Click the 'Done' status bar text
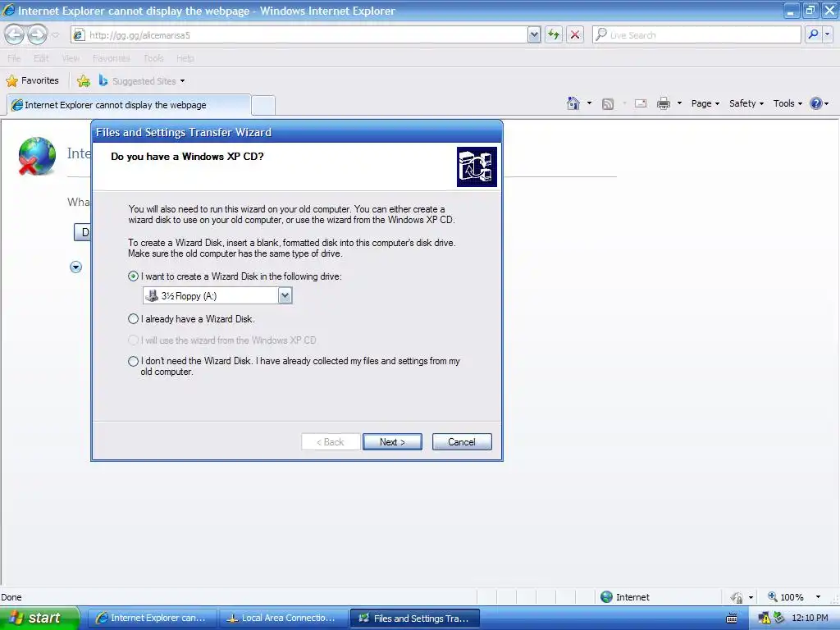Viewport: 840px width, 630px height. click(11, 597)
